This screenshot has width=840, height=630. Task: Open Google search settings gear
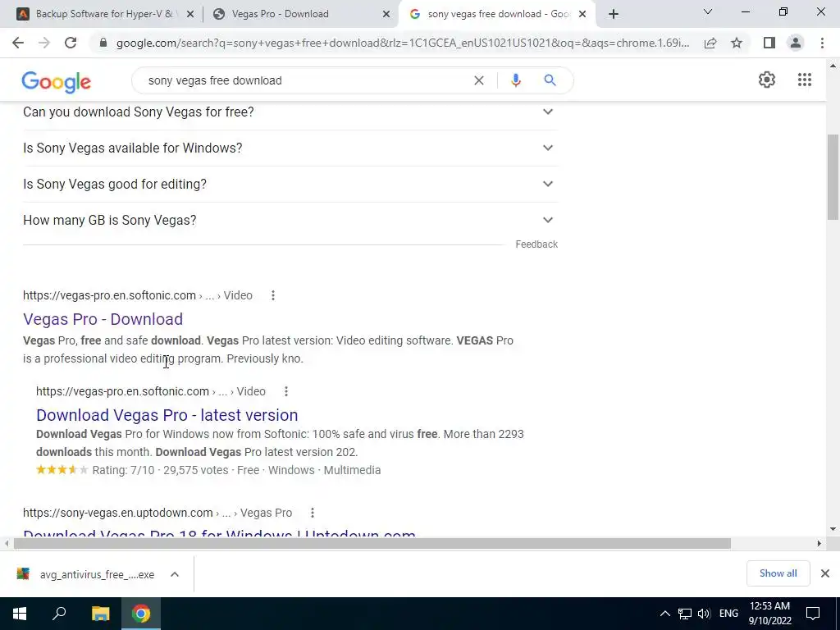pyautogui.click(x=767, y=80)
